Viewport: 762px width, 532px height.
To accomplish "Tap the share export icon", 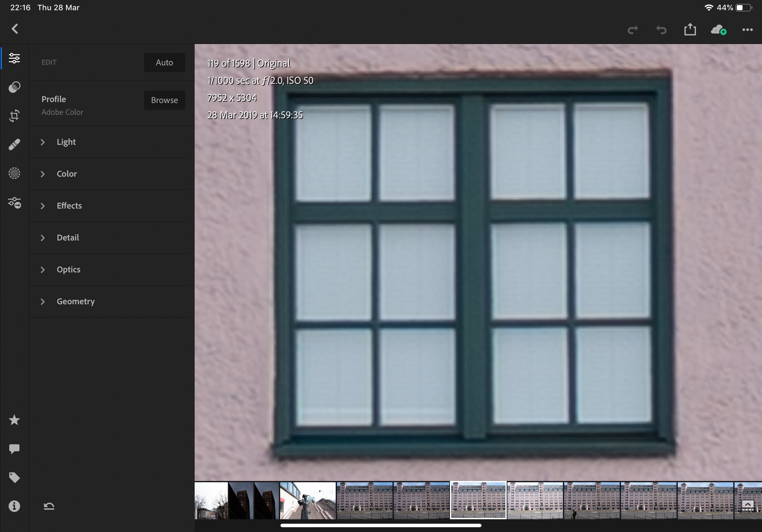I will click(x=690, y=30).
